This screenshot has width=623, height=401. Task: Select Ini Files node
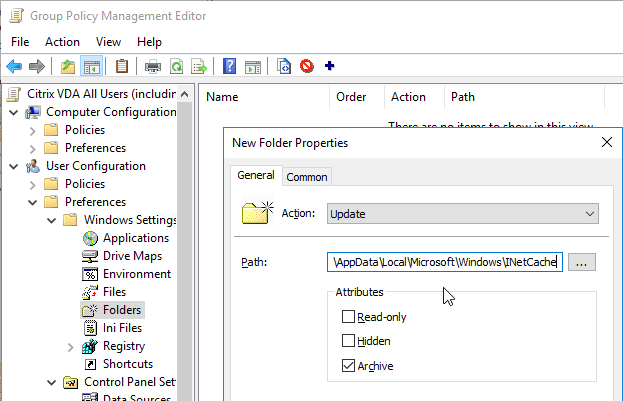[122, 328]
